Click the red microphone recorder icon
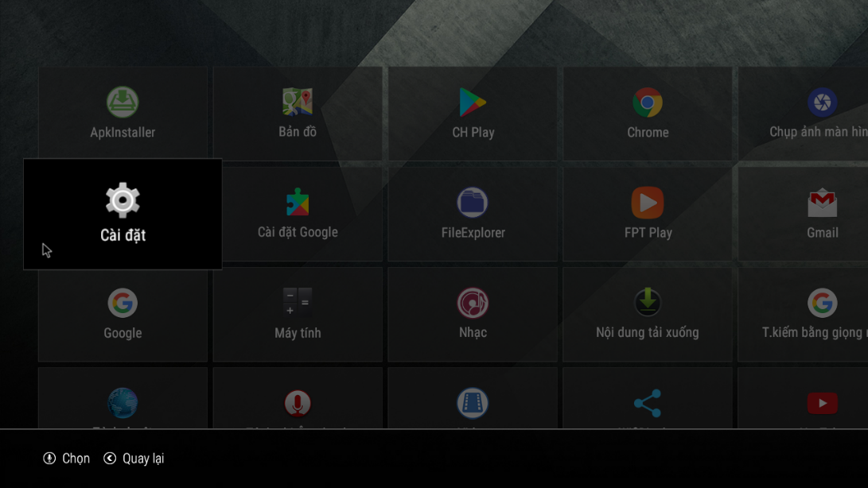The width and height of the screenshot is (868, 488). 298,403
